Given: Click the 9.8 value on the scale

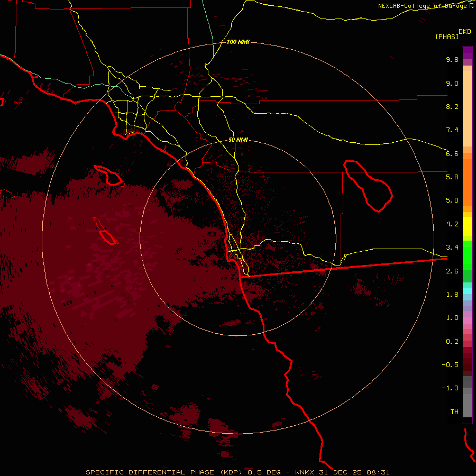Looking at the screenshot, I should tap(452, 59).
